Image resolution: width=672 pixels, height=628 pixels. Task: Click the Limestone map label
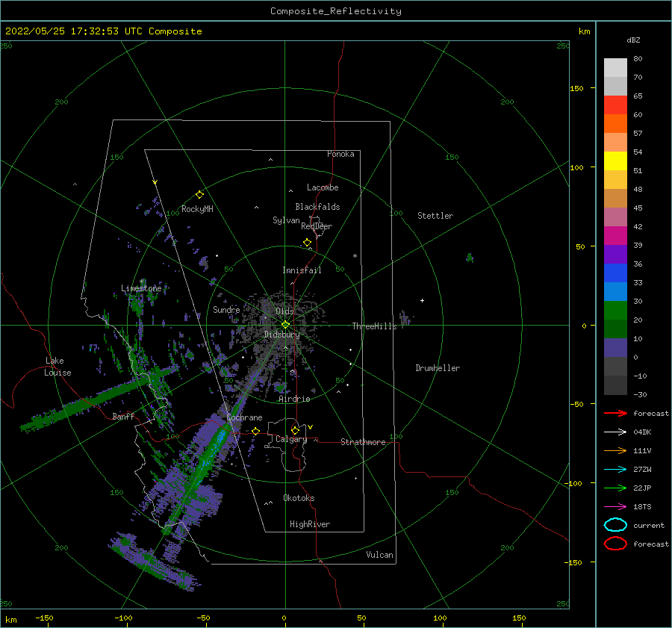coord(141,288)
